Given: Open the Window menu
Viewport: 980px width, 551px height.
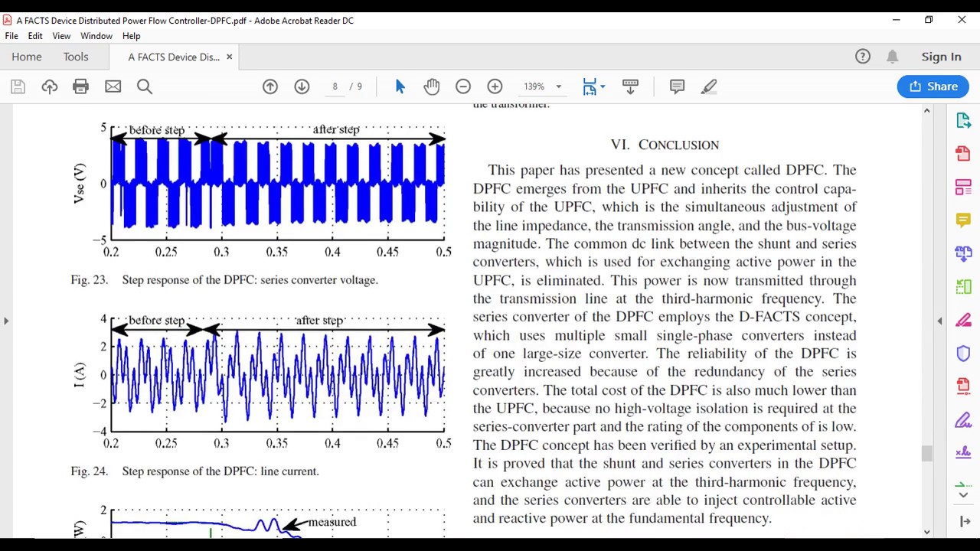Looking at the screenshot, I should point(96,36).
